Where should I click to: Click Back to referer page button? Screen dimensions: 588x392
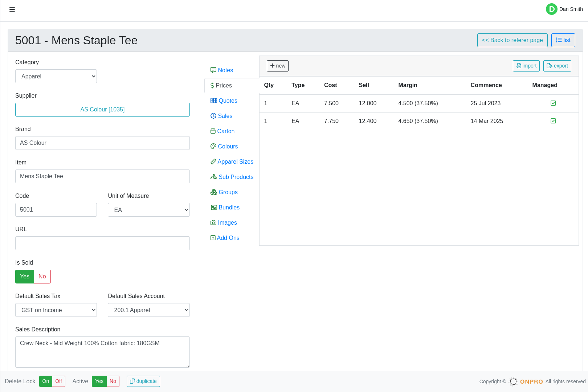tap(512, 40)
